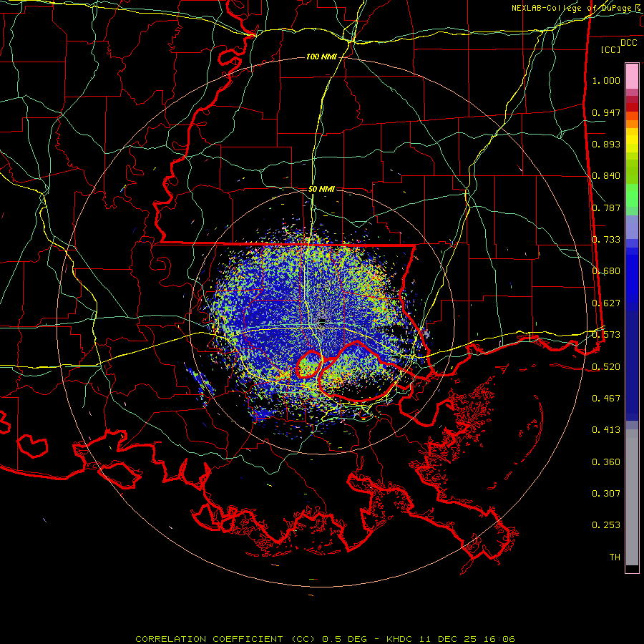Select the 0.627 scale value

[x=606, y=303]
